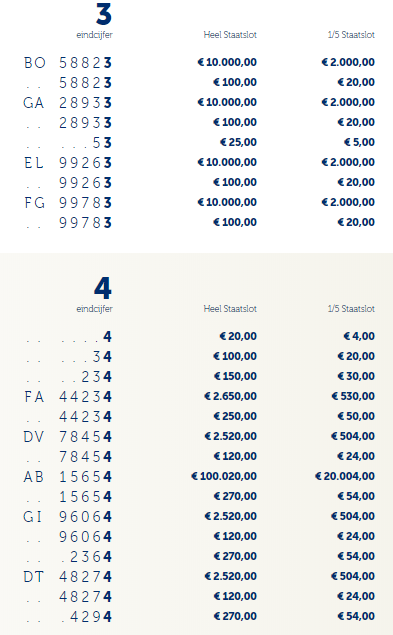
Task: Click the AB 15654 ticket number
Action: 68,477
